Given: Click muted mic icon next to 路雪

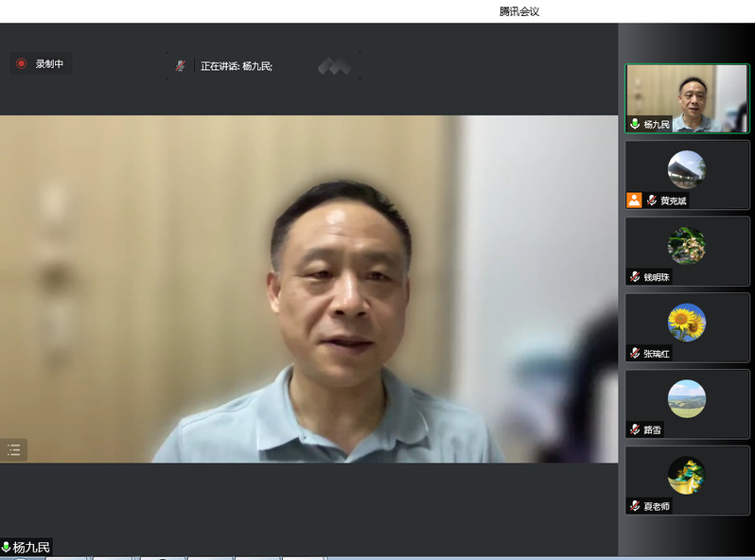Looking at the screenshot, I should [x=635, y=429].
